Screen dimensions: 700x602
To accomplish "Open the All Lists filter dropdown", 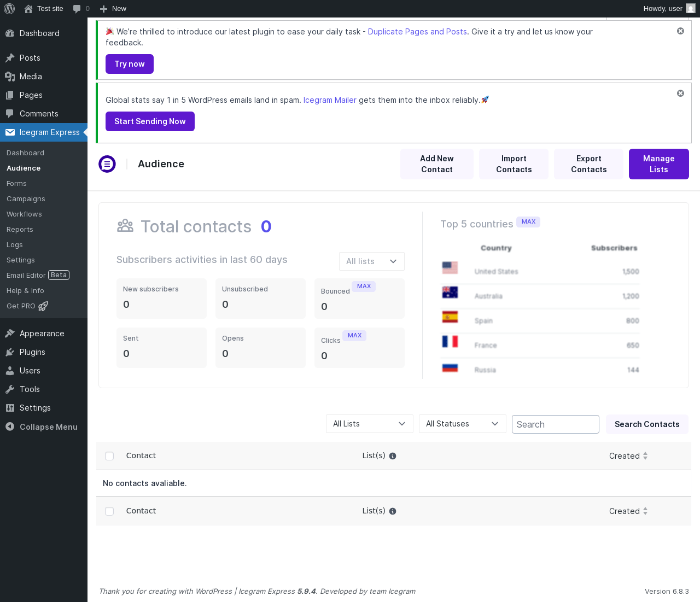I will click(x=370, y=424).
